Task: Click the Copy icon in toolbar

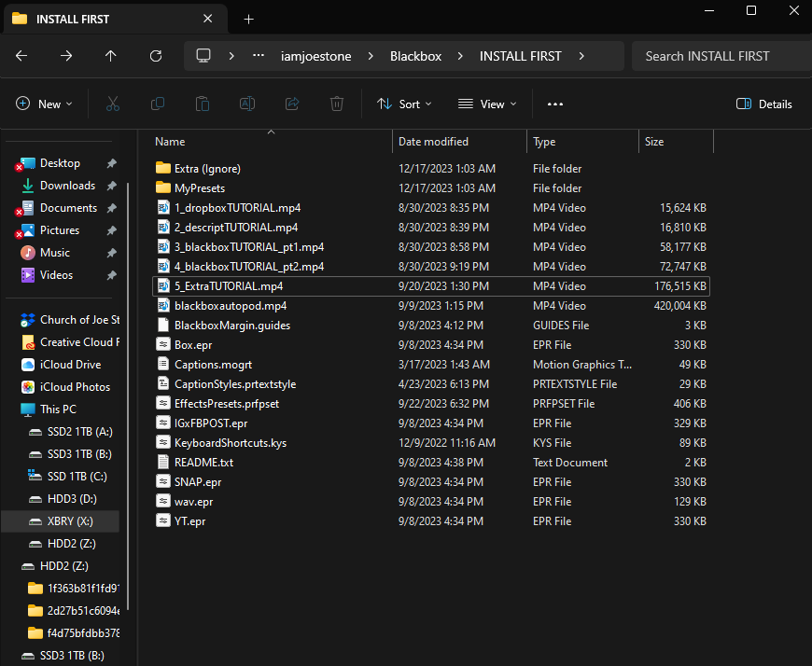Action: [158, 104]
